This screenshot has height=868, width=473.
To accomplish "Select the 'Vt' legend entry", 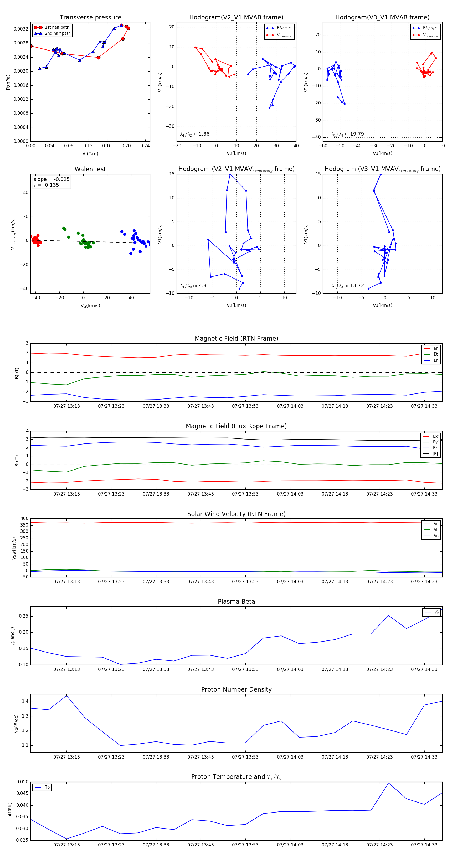I will [x=431, y=530].
